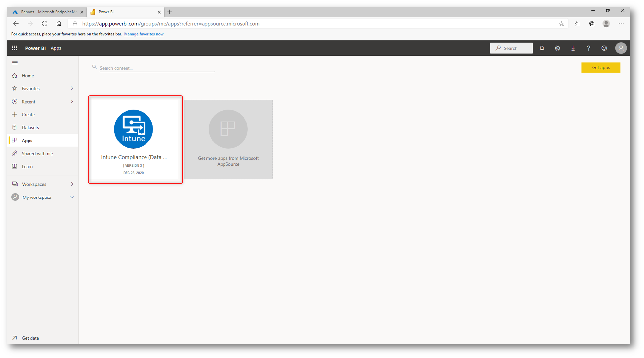
Task: Click the VERSION 3 label on Intune card
Action: point(133,166)
